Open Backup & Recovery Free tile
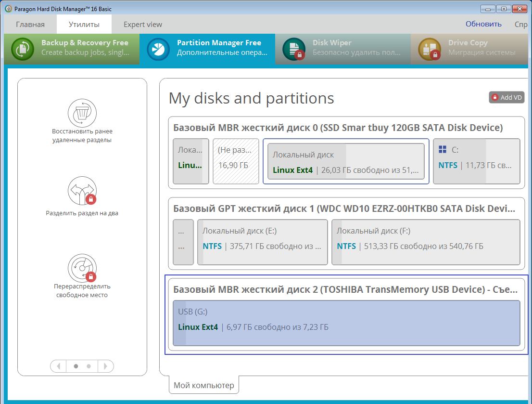Viewport: 532px width, 404px height. [x=72, y=49]
